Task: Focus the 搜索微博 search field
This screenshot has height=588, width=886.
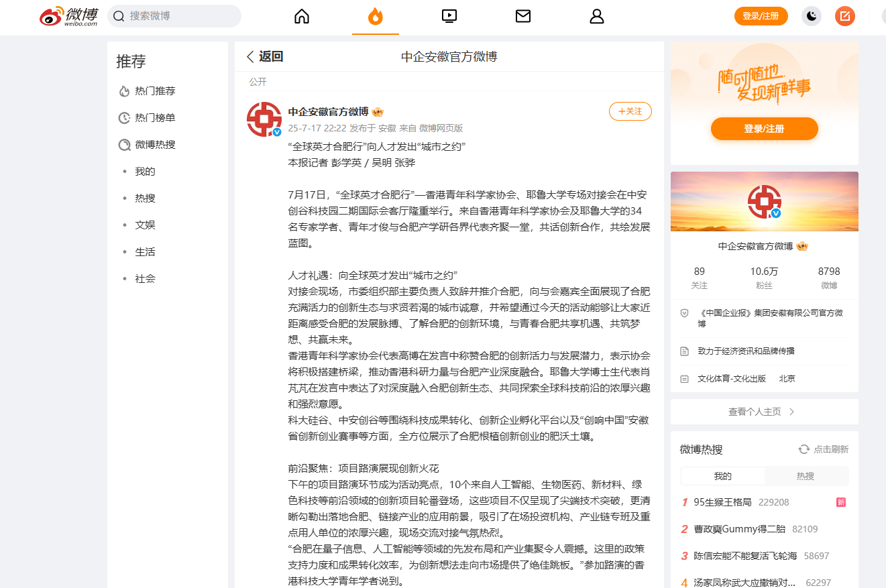Action: (x=174, y=16)
